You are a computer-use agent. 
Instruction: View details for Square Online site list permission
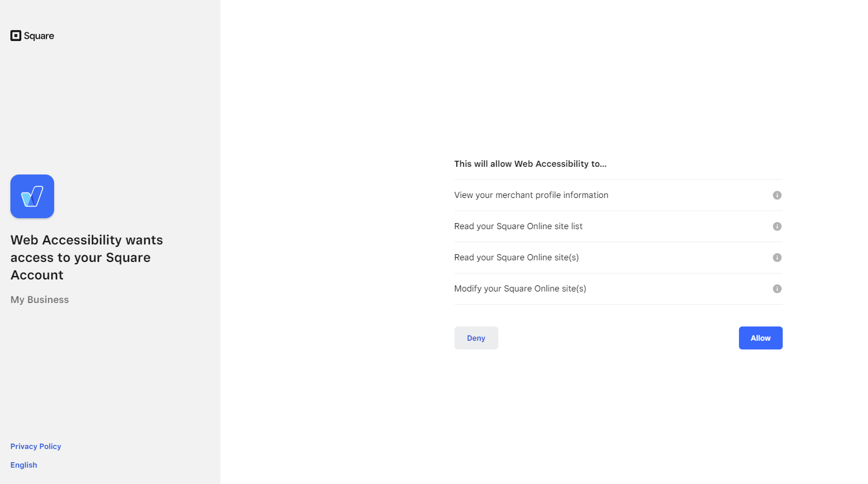(777, 226)
